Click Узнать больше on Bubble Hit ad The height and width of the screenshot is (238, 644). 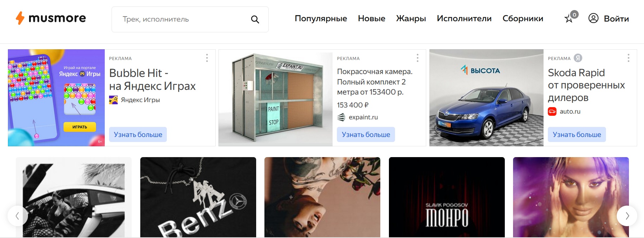[x=138, y=134]
